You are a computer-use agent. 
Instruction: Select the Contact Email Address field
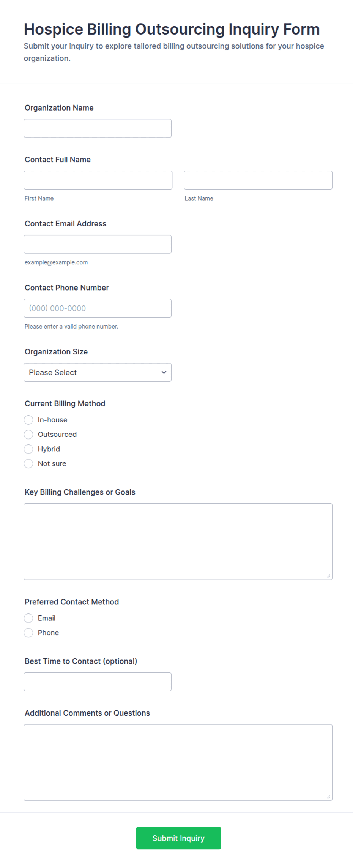[98, 244]
